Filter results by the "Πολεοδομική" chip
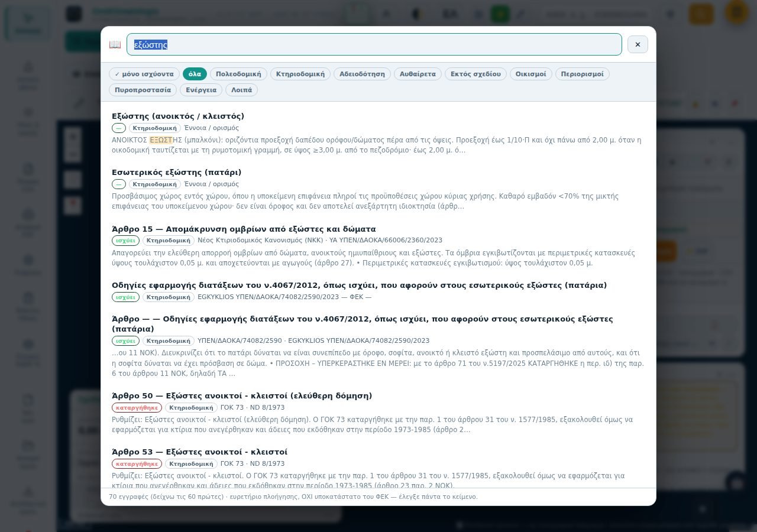Viewport: 757px width, 532px height. tap(238, 74)
